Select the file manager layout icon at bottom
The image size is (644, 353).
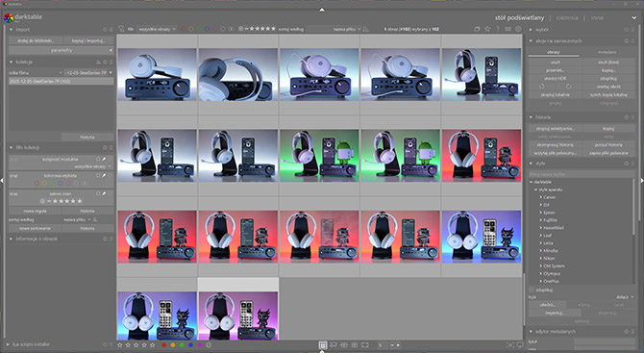point(323,345)
